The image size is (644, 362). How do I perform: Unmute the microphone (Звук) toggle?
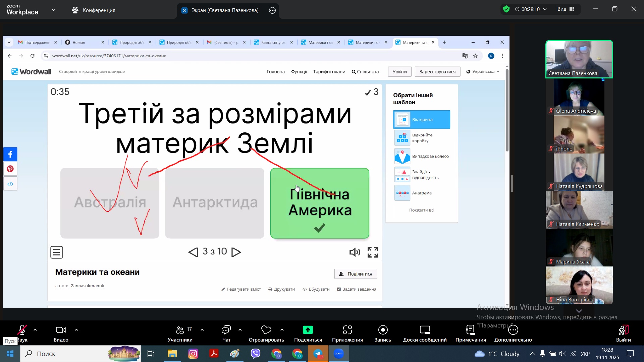[x=22, y=330]
